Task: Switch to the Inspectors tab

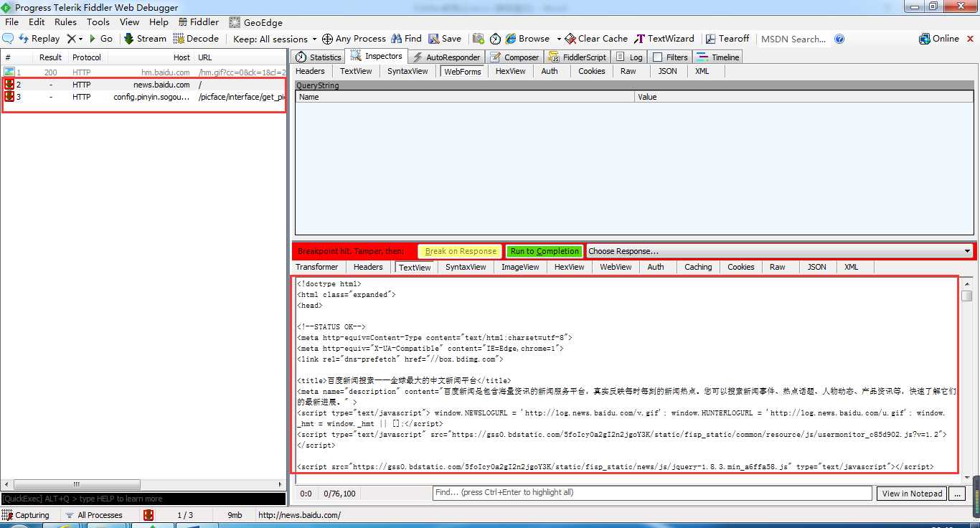Action: 377,57
